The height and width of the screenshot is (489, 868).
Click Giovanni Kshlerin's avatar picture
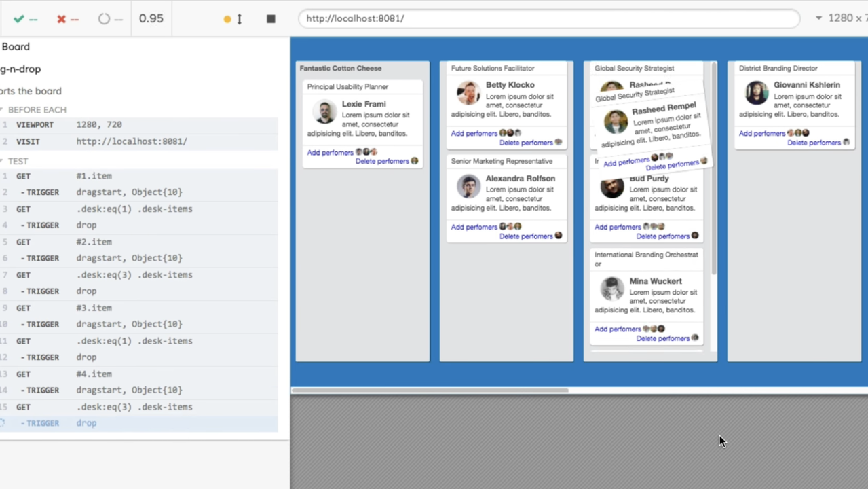click(x=757, y=92)
